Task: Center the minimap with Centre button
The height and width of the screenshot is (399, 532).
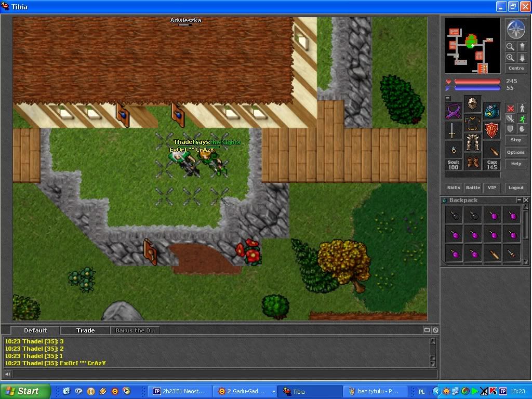Action: pos(516,68)
